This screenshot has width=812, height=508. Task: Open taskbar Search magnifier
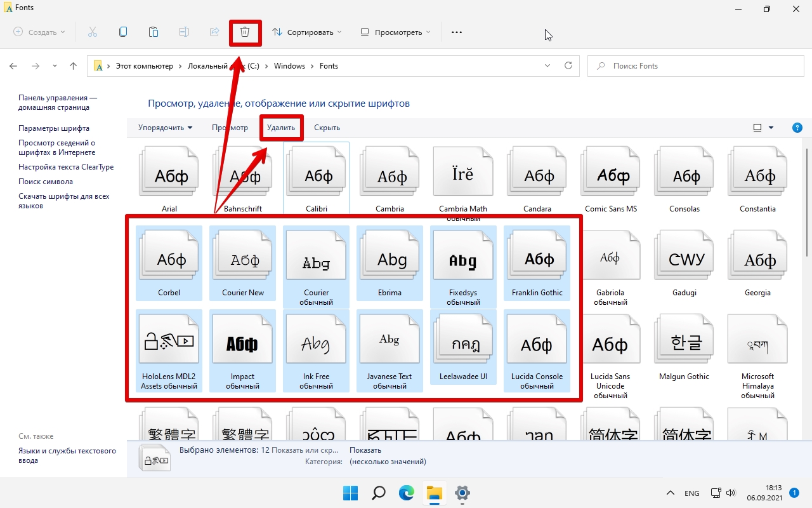click(379, 493)
